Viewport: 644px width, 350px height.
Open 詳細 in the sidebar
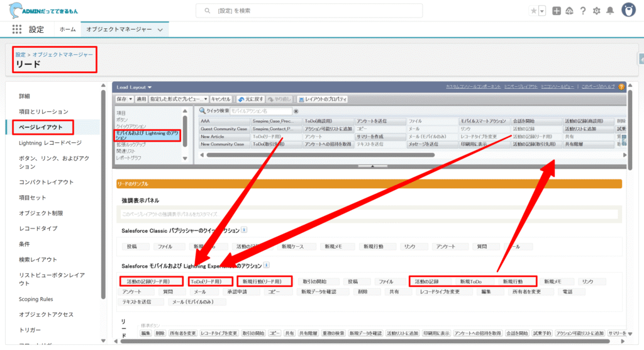point(25,96)
